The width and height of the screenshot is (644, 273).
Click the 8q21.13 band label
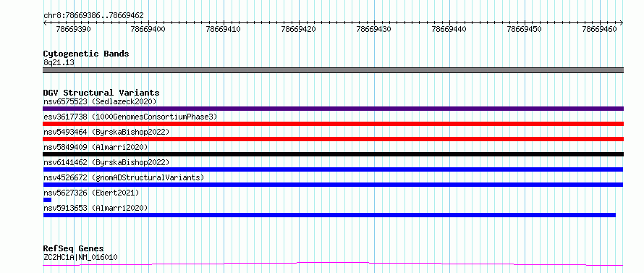(59, 63)
